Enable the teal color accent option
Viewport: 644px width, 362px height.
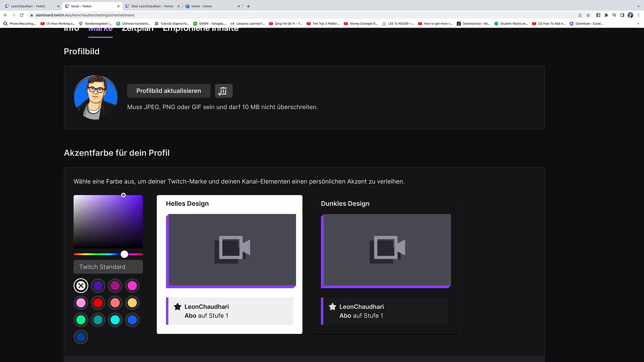98,319
